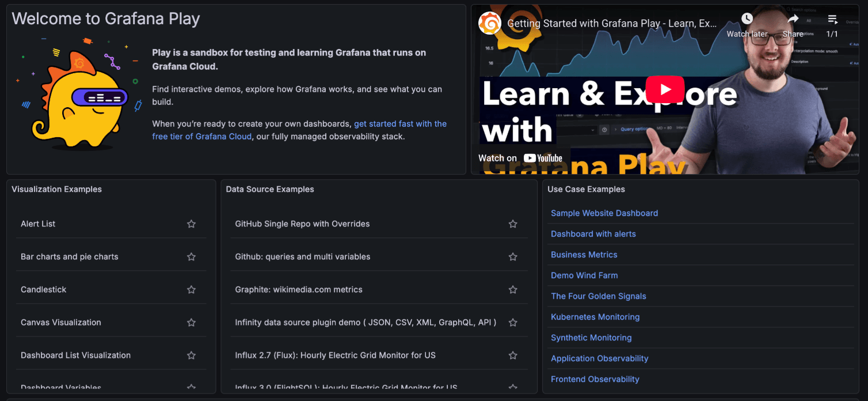
Task: Open the Candlestick dashboard
Action: [44, 290]
